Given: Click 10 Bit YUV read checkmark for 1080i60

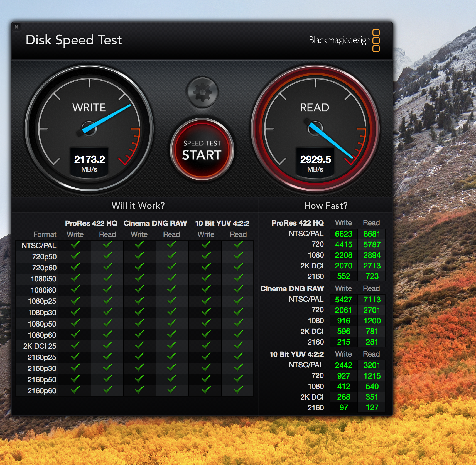Looking at the screenshot, I should coord(238,289).
